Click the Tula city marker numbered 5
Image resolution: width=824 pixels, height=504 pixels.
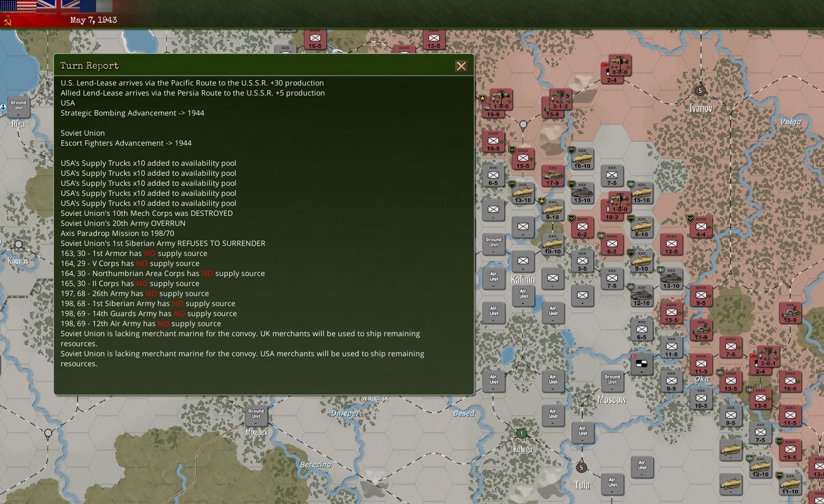pos(581,468)
